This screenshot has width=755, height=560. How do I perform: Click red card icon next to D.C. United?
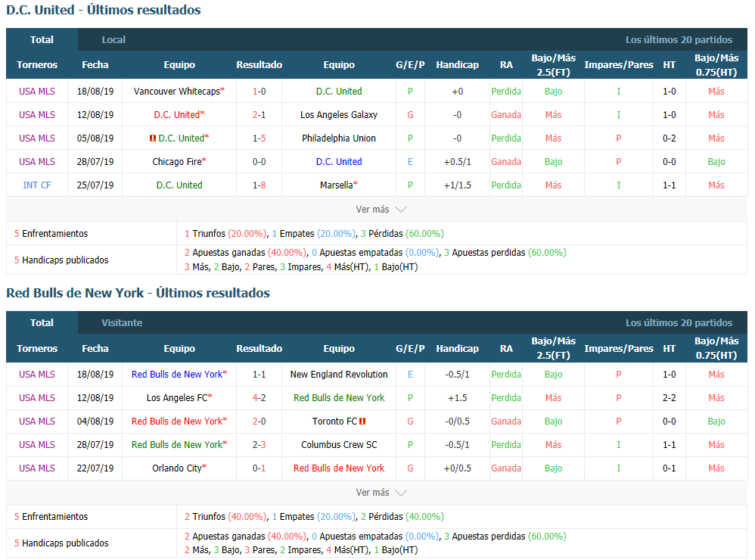(153, 138)
